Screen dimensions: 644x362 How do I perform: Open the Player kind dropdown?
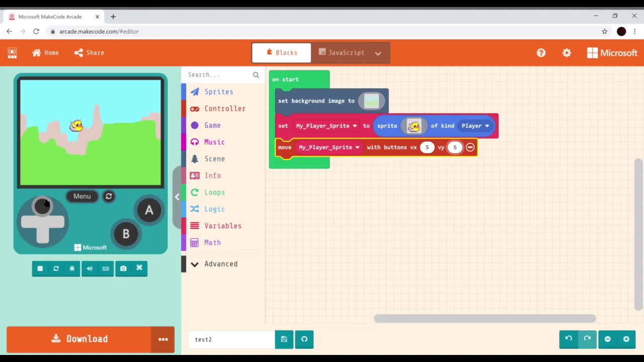coord(475,126)
